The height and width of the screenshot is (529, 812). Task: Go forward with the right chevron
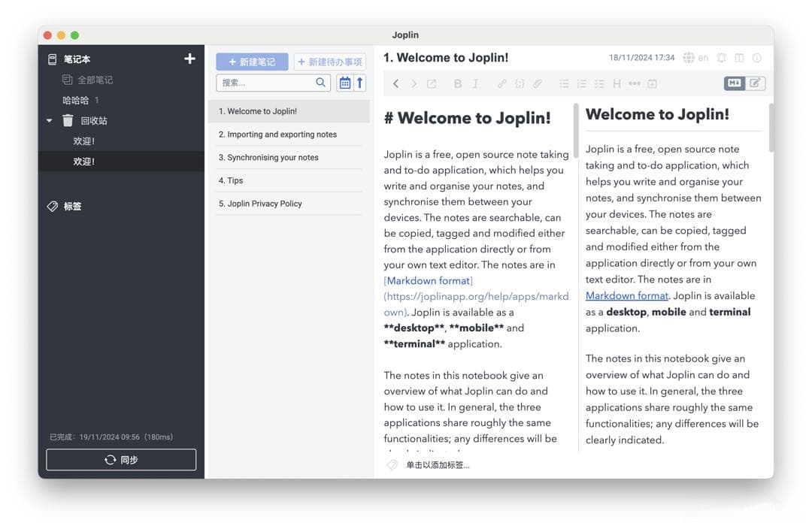click(414, 83)
